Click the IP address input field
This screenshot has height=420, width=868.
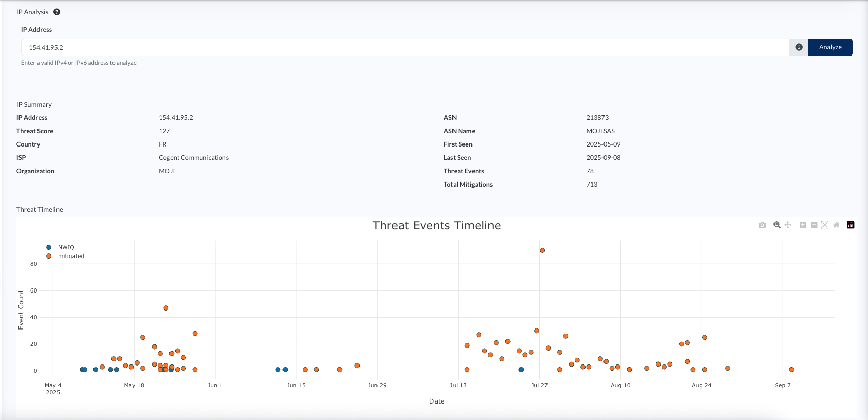[405, 47]
